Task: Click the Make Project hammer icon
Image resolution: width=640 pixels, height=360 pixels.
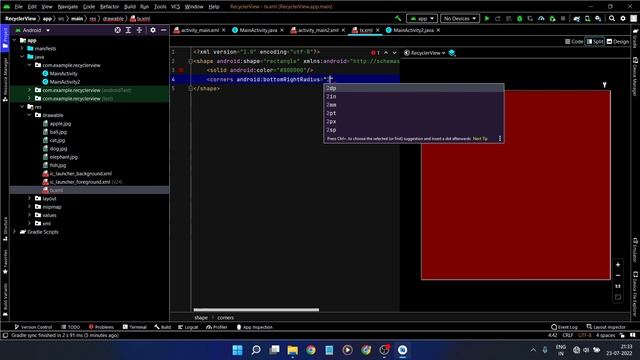Action: tap(398, 18)
